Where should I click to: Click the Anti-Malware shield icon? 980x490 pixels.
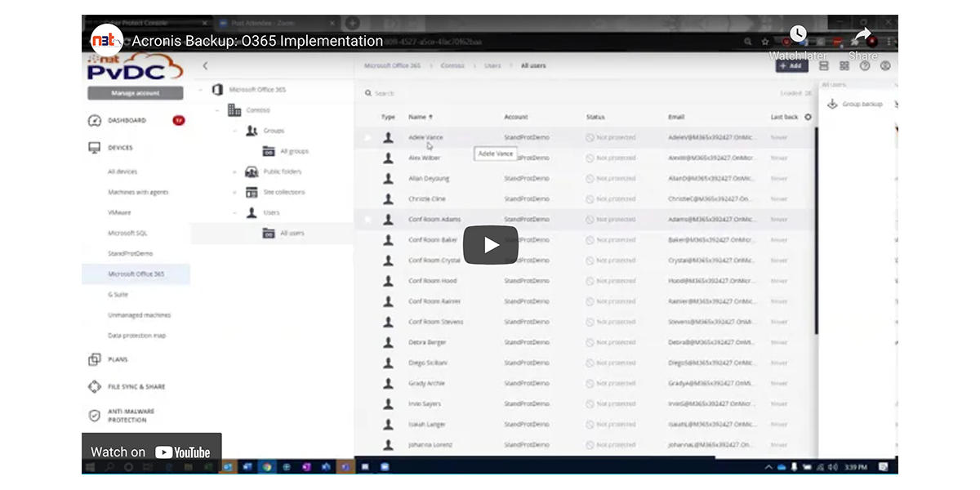point(94,416)
